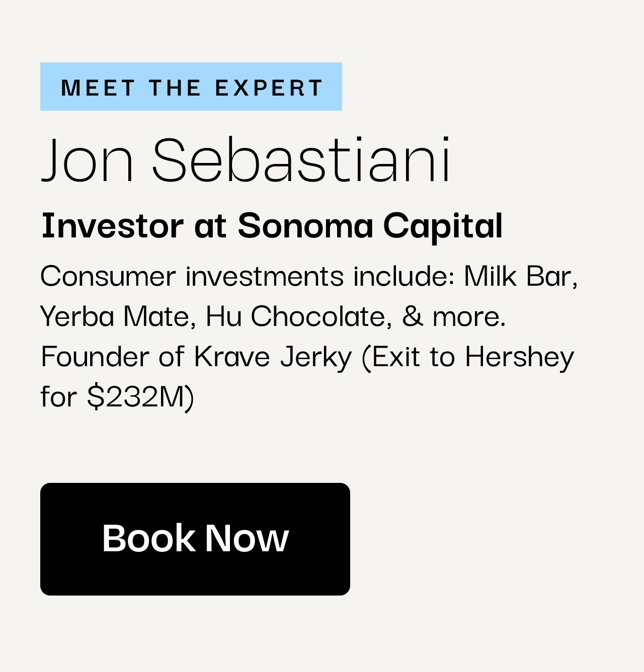Select the MEET THE EXPERT badge
Image resolution: width=644 pixels, height=672 pixels.
[x=191, y=87]
